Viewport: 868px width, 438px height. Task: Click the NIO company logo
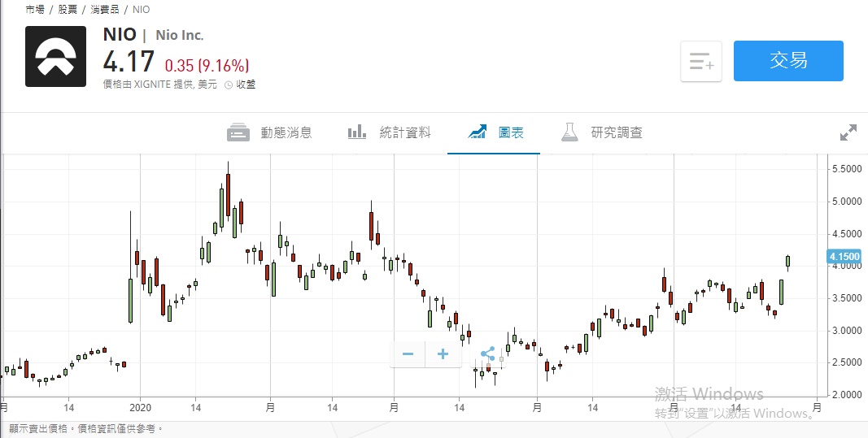click(x=55, y=56)
